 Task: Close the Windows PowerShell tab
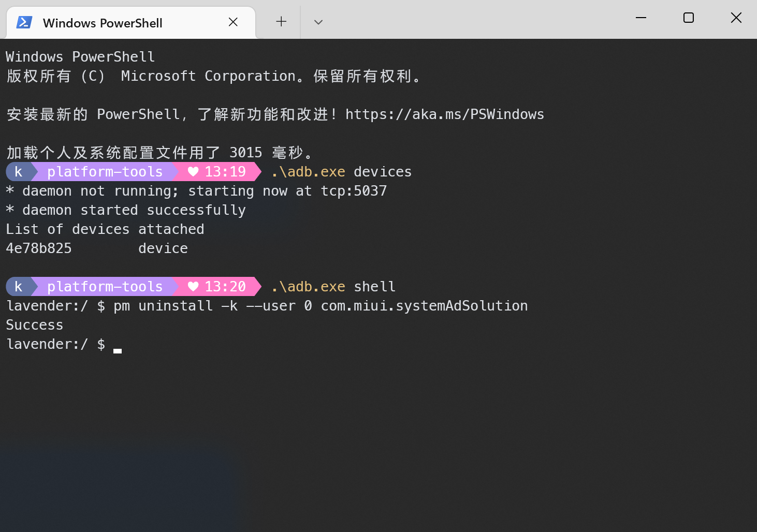point(233,22)
